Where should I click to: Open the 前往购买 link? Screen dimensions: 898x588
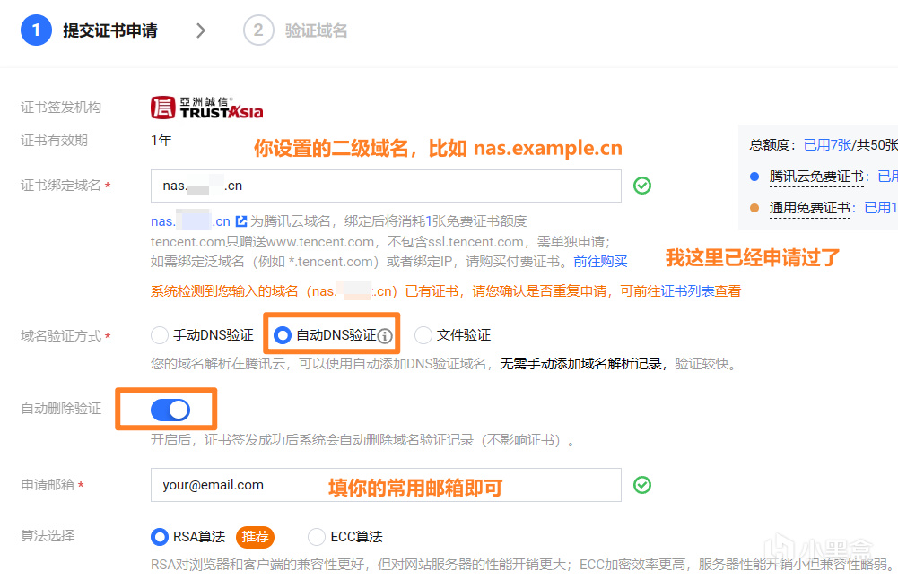[x=601, y=264]
